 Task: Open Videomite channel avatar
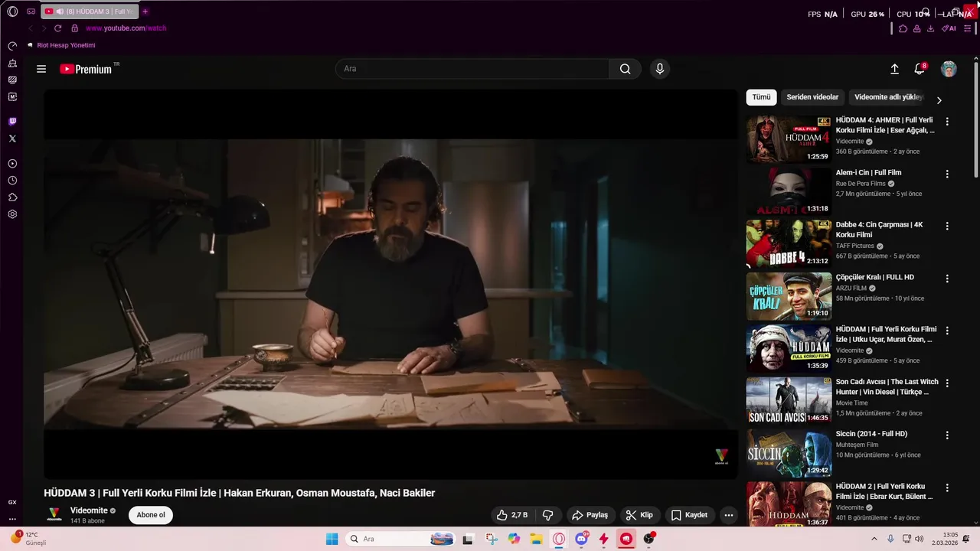(54, 515)
